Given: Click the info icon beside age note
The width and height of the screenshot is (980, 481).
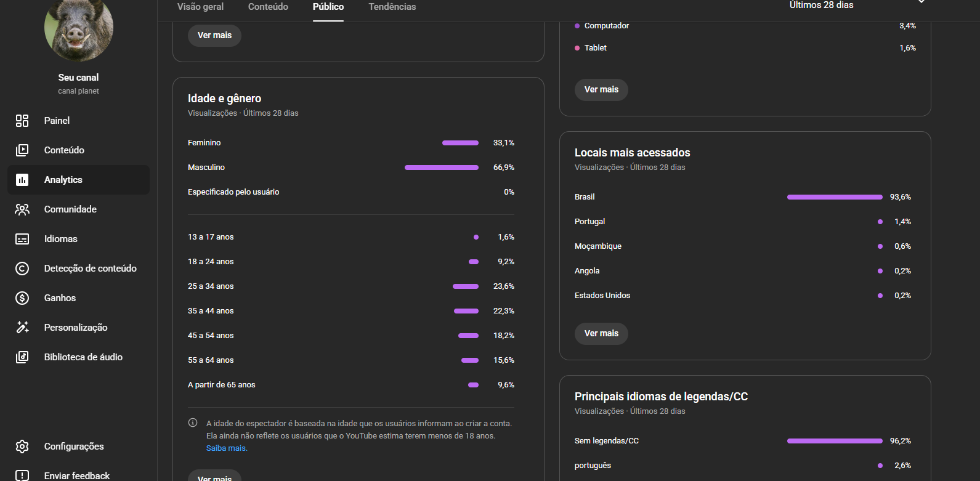Looking at the screenshot, I should point(193,422).
